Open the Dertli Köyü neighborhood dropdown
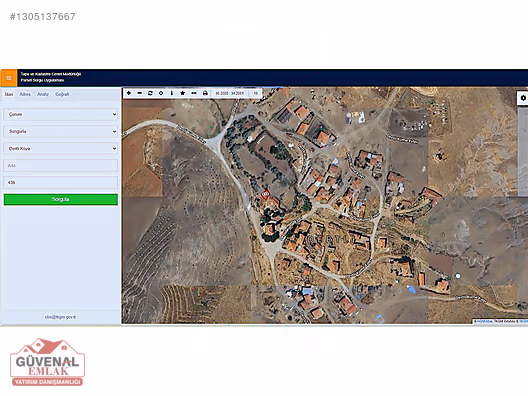Viewport: 528px width, 396px height. (61, 148)
